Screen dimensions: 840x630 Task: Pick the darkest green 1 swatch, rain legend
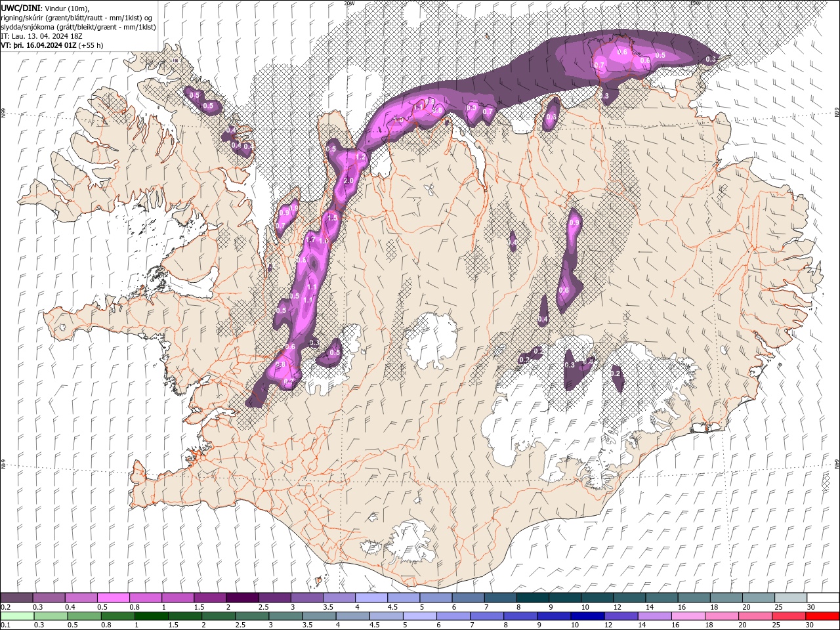tap(151, 616)
